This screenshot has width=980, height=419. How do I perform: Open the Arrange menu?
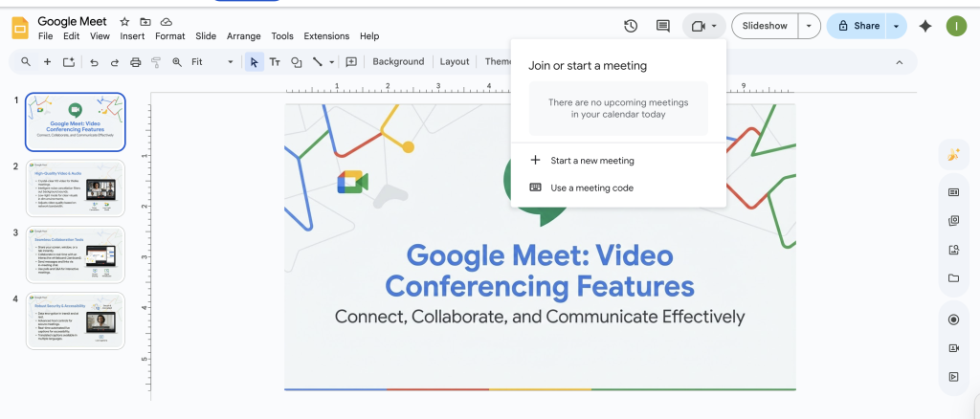[x=243, y=36]
